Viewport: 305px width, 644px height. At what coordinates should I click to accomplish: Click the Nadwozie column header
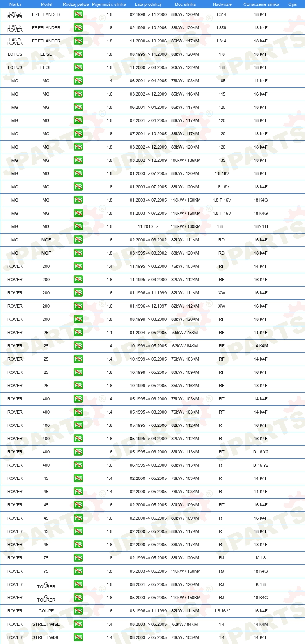(222, 4)
